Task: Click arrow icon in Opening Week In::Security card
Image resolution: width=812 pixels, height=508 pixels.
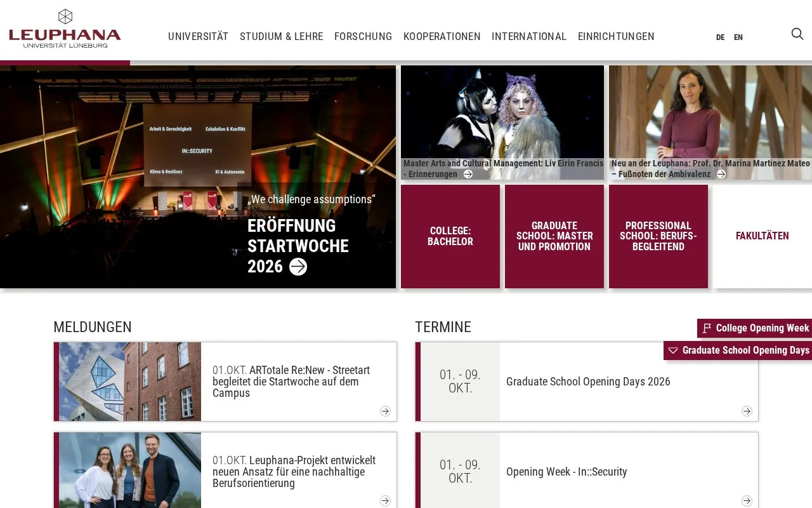Action: [747, 501]
